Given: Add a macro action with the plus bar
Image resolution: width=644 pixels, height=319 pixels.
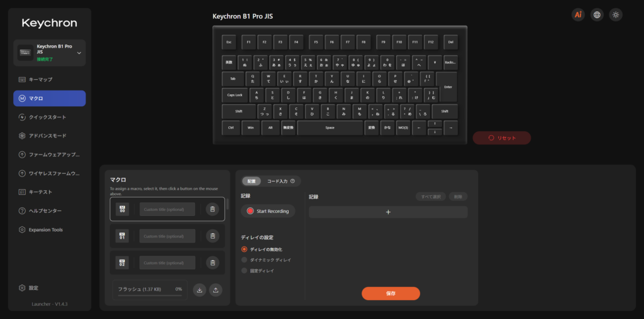Looking at the screenshot, I should [x=388, y=212].
